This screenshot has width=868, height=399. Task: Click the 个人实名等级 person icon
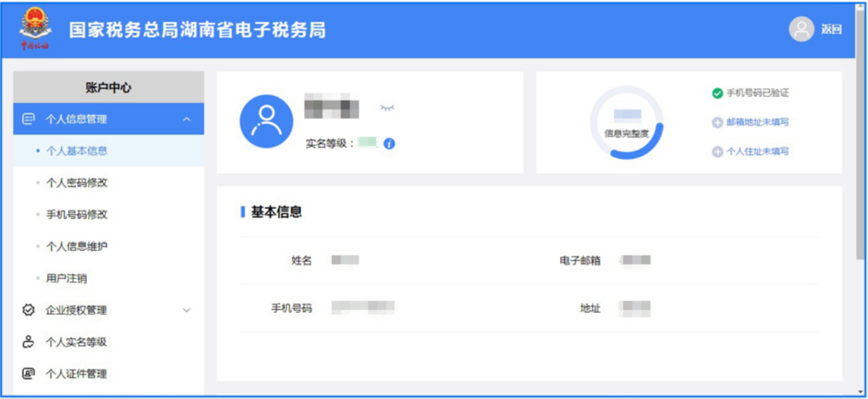click(x=28, y=342)
